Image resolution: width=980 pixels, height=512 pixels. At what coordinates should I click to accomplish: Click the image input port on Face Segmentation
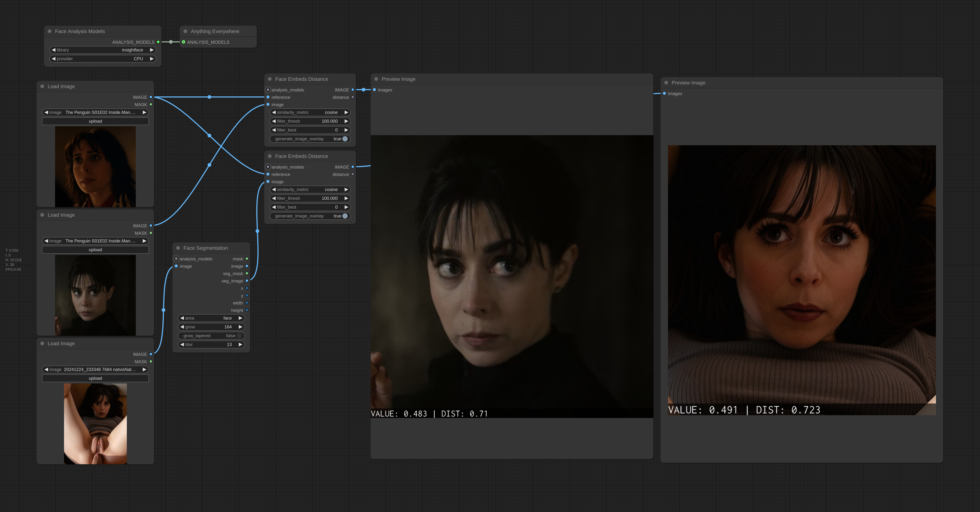point(176,266)
